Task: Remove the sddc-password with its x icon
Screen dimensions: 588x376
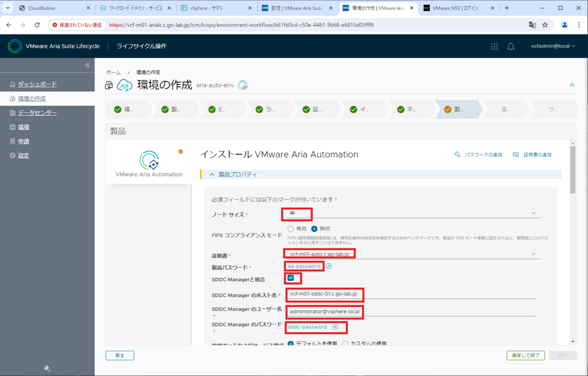Action: [335, 327]
